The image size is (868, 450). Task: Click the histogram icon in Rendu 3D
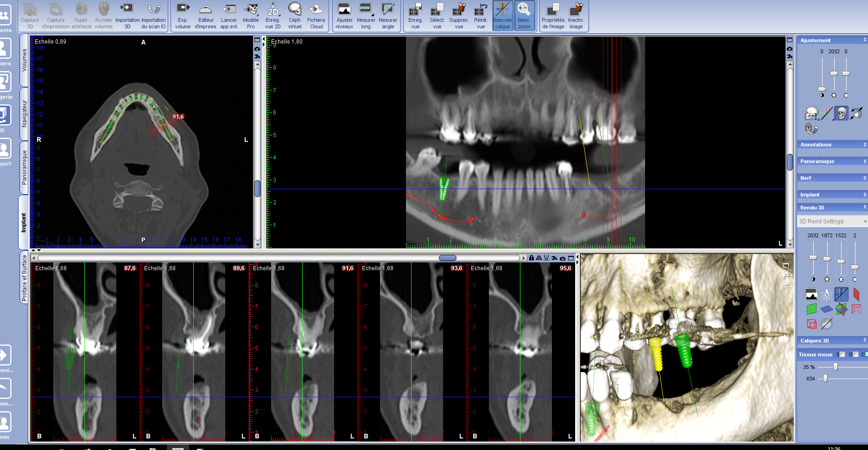811,294
